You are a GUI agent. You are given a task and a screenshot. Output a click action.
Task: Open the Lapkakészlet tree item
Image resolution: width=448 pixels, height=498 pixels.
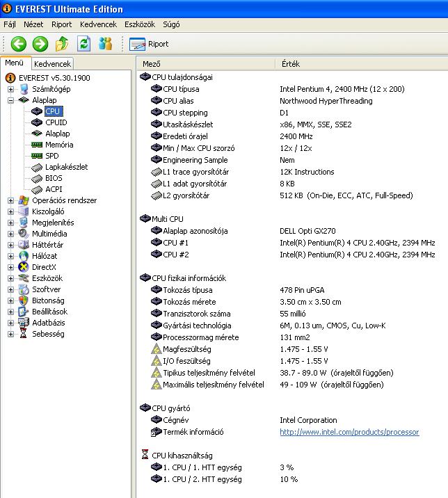[66, 167]
